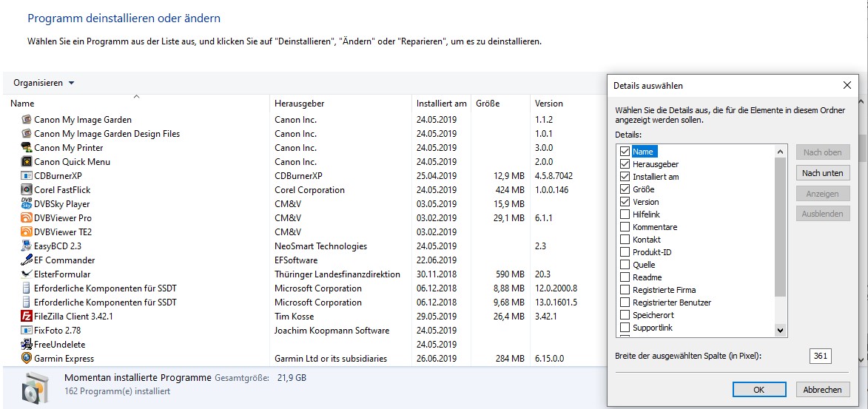Select the FileZilla Client 3.42.1 icon

click(26, 317)
